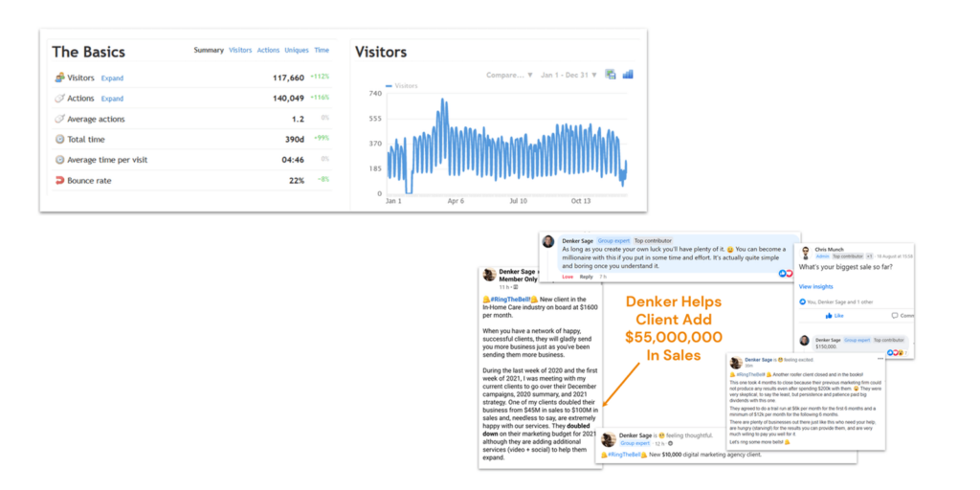Open the Compare... dropdown
The width and height of the screenshot is (980, 490).
509,75
